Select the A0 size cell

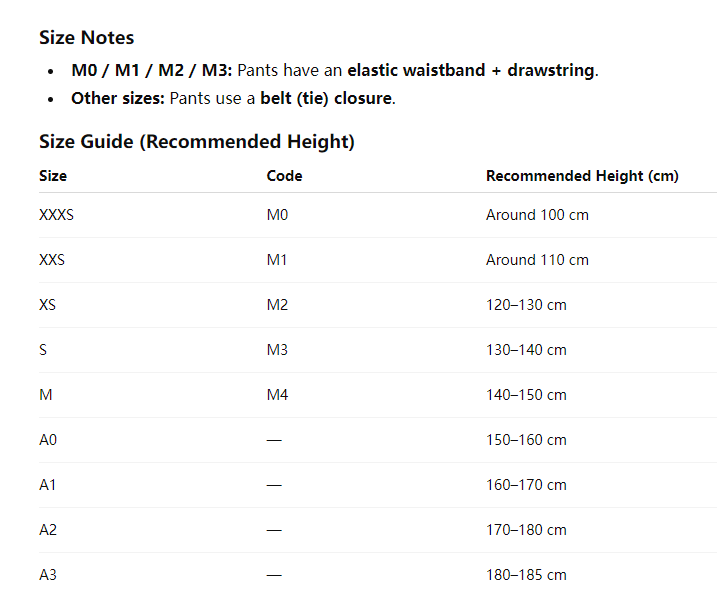click(48, 440)
